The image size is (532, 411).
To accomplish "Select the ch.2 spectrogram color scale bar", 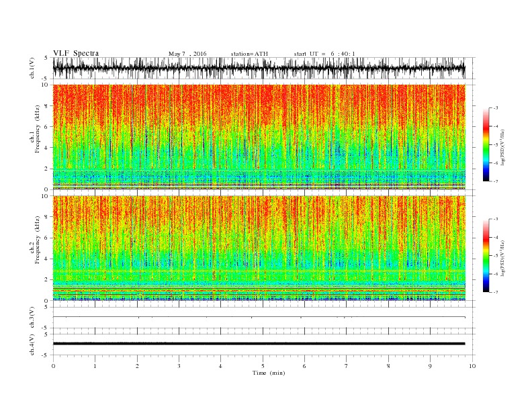I will (x=486, y=255).
